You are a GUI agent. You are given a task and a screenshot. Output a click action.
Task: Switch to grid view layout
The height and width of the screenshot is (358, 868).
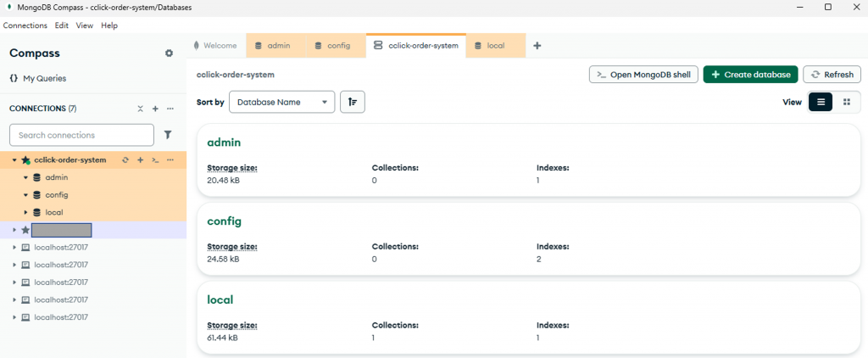click(846, 102)
